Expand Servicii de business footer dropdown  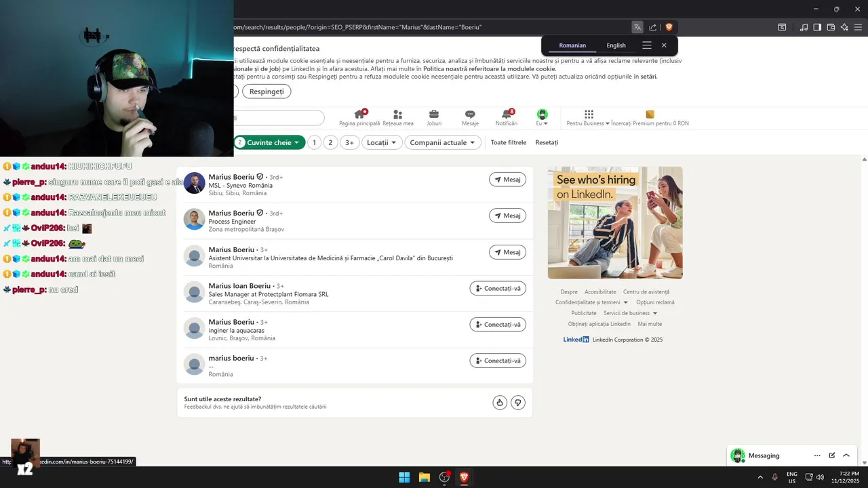click(631, 313)
